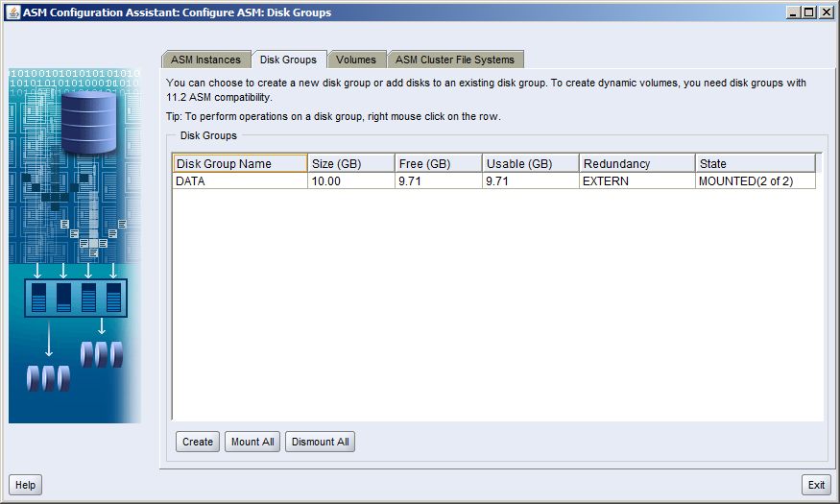
Task: Open the ASM Cluster File Systems tab
Action: (x=455, y=60)
